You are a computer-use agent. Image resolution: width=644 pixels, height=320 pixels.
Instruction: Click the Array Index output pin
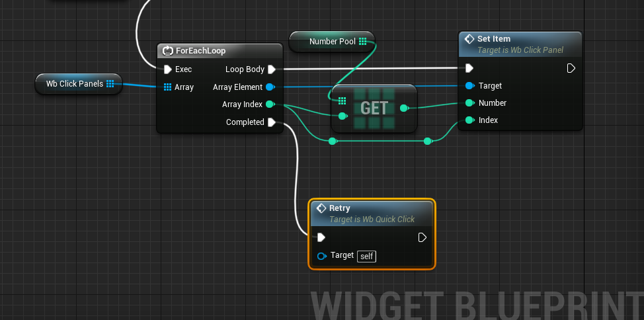[270, 104]
